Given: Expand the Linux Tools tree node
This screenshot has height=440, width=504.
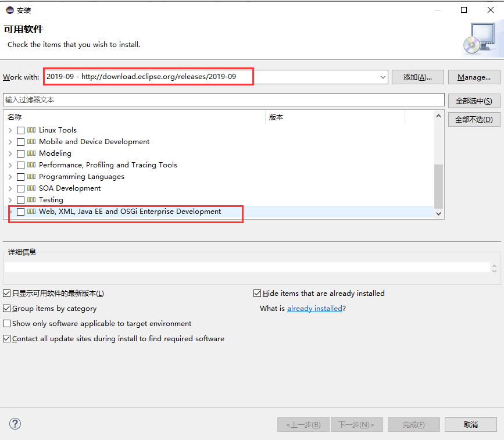Looking at the screenshot, I should 10,130.
